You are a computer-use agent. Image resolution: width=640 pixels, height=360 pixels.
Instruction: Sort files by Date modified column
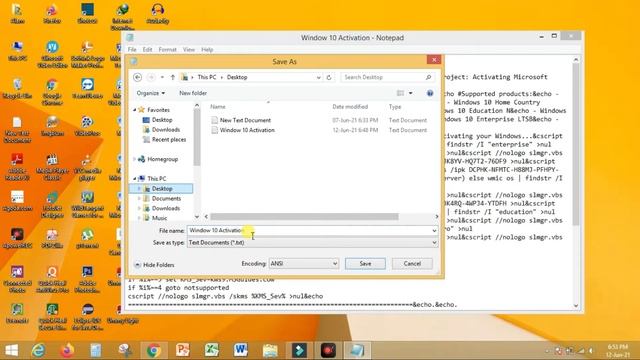point(350,107)
